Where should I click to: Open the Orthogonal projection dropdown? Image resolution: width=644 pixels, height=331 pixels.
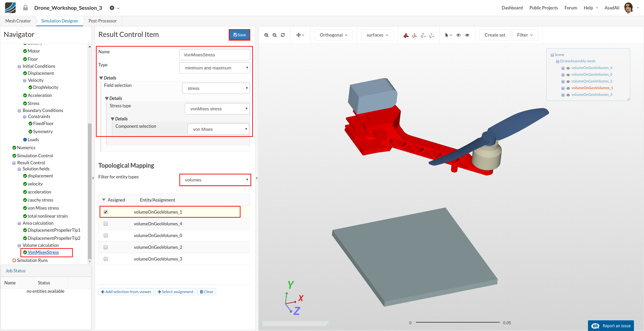[333, 35]
